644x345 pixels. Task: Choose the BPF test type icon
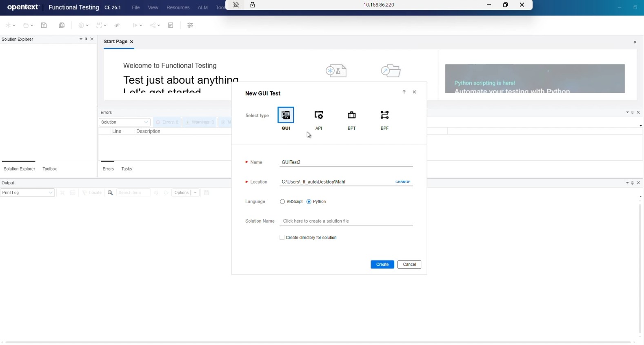click(384, 115)
